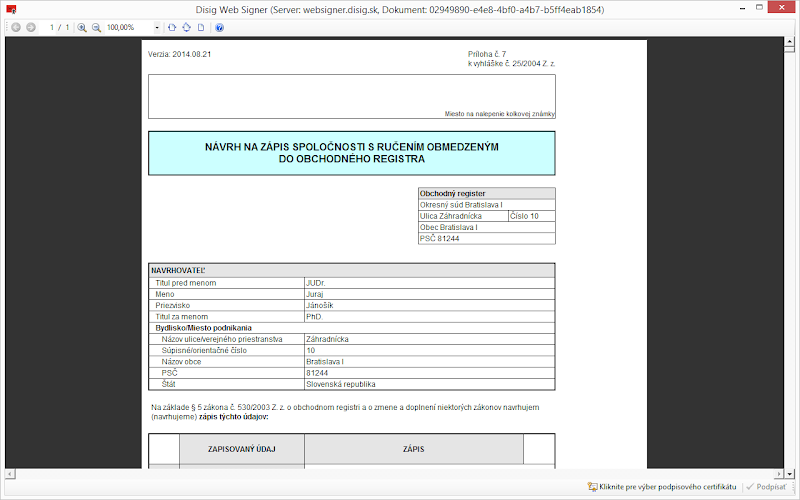The height and width of the screenshot is (500, 800).
Task: Click the document title heading 'NÁVRH NA ZÁPIS'
Action: point(352,153)
